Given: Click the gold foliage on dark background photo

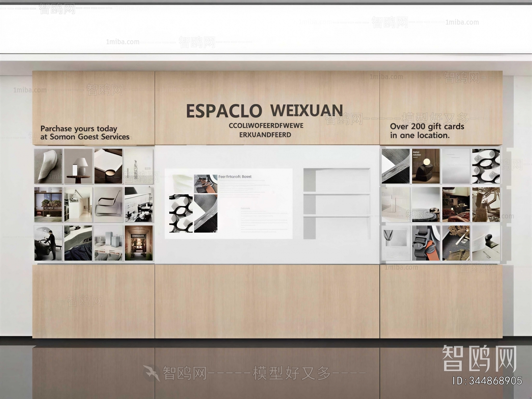Looking at the screenshot, I should pyautogui.click(x=456, y=243).
